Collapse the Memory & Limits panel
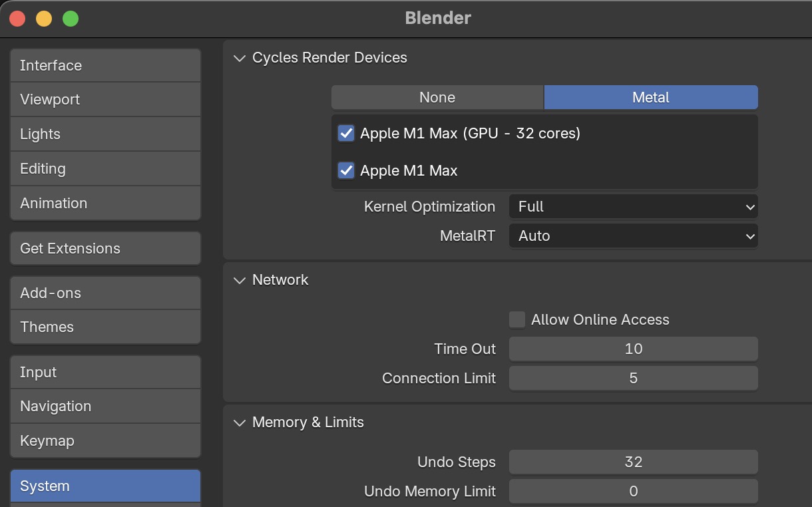The height and width of the screenshot is (507, 812). (x=240, y=422)
